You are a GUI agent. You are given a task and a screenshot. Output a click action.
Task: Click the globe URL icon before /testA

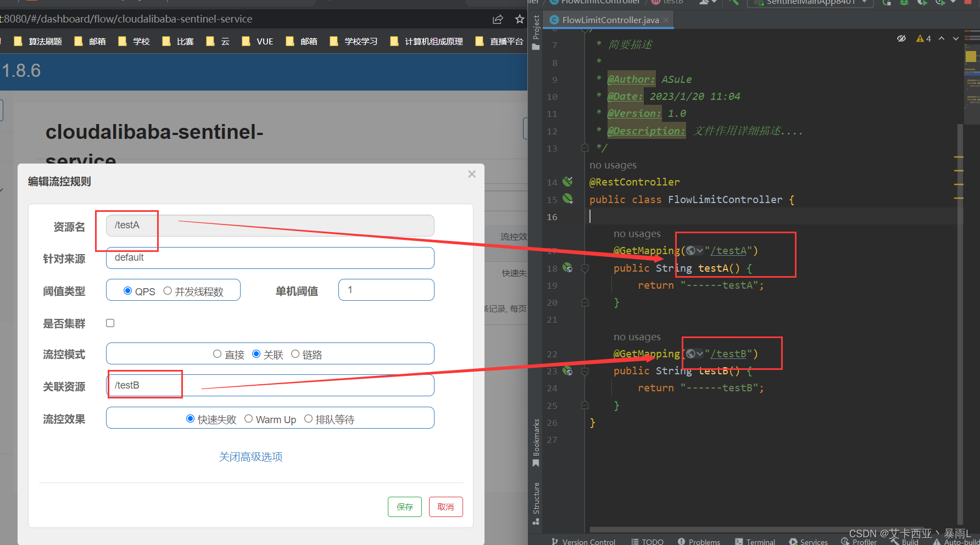tap(691, 251)
